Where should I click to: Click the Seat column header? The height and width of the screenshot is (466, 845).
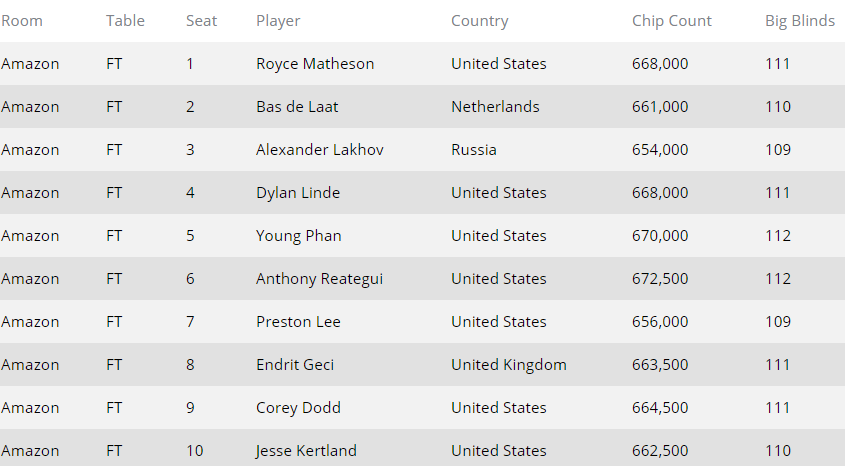tap(201, 21)
